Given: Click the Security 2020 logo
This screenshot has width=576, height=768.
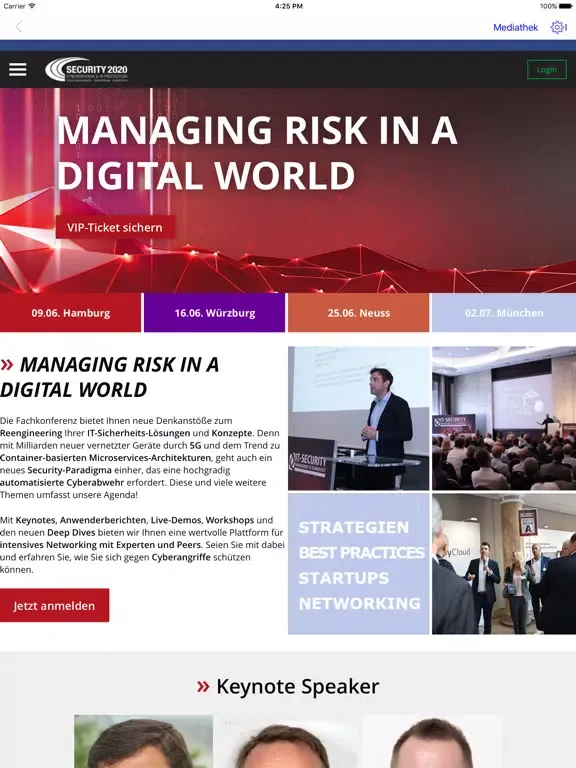Looking at the screenshot, I should click(x=87, y=70).
